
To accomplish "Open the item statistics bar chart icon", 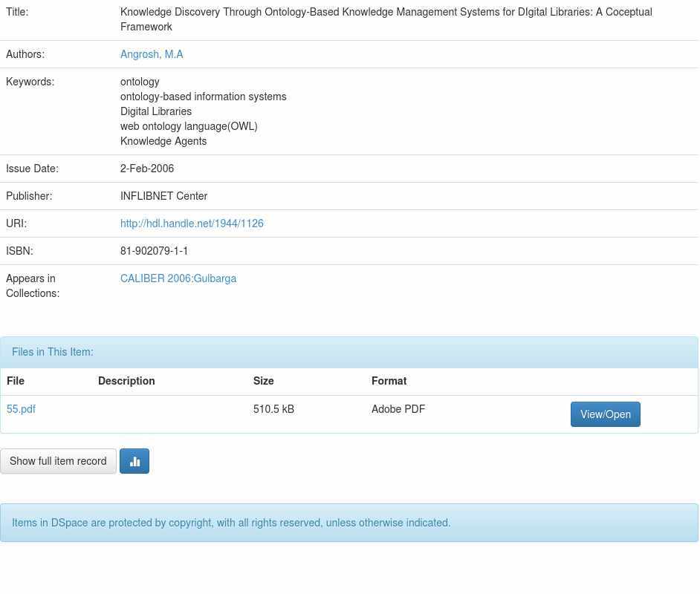I will tap(135, 461).
